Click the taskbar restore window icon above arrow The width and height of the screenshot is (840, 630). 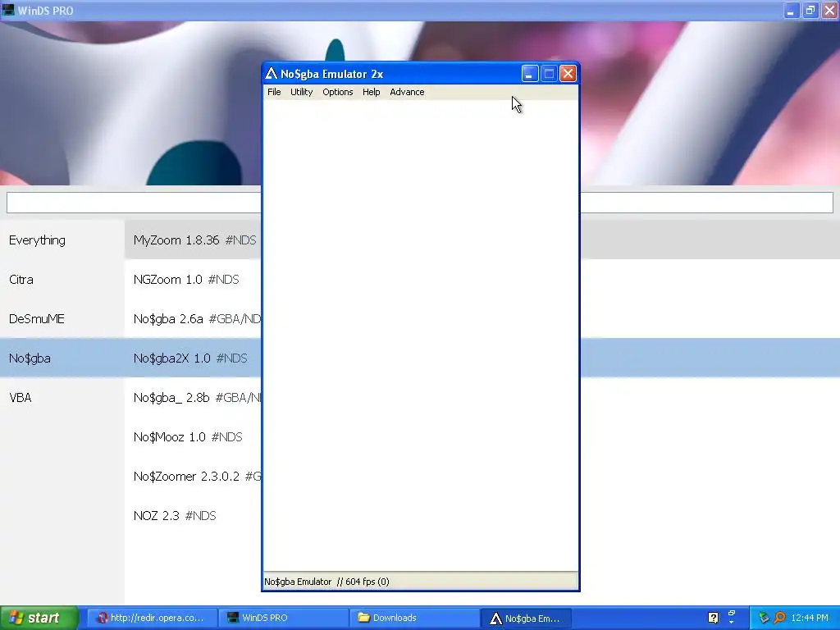731,614
